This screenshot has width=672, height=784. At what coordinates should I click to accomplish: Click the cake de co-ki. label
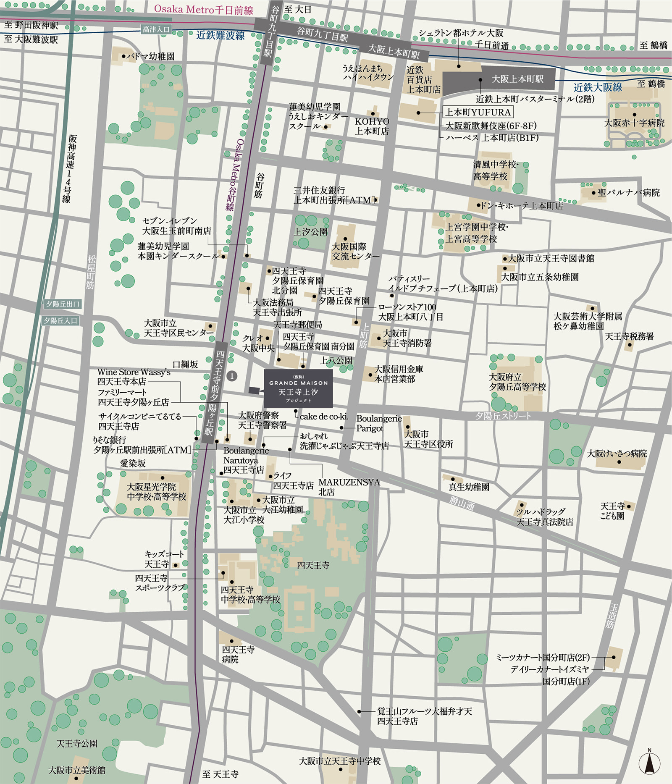coord(324,417)
